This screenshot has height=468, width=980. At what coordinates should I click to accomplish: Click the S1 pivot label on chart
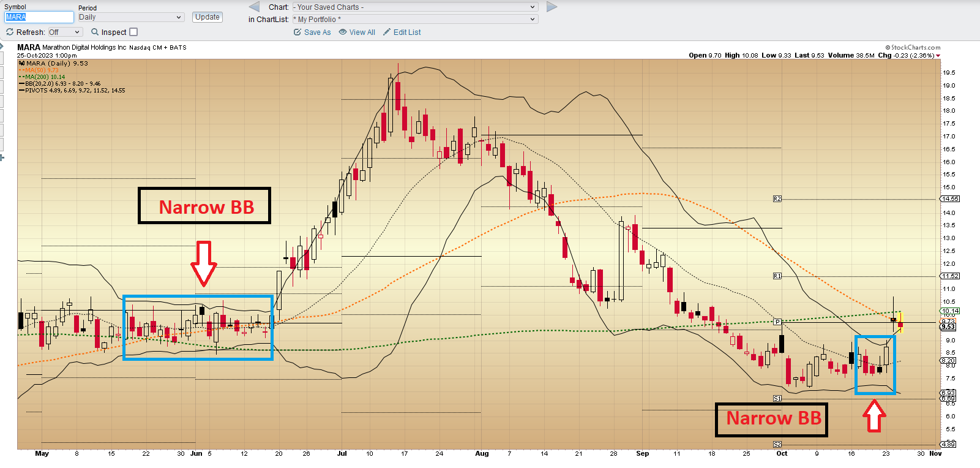[777, 398]
